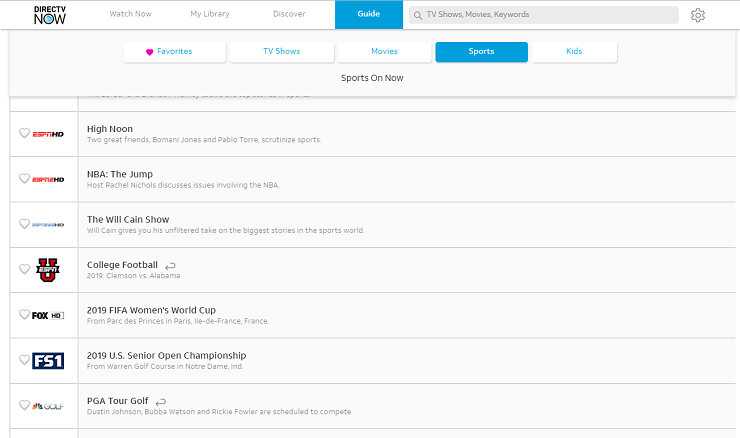Click the DIRECTV NOW logo
This screenshot has height=438, width=740.
click(50, 15)
